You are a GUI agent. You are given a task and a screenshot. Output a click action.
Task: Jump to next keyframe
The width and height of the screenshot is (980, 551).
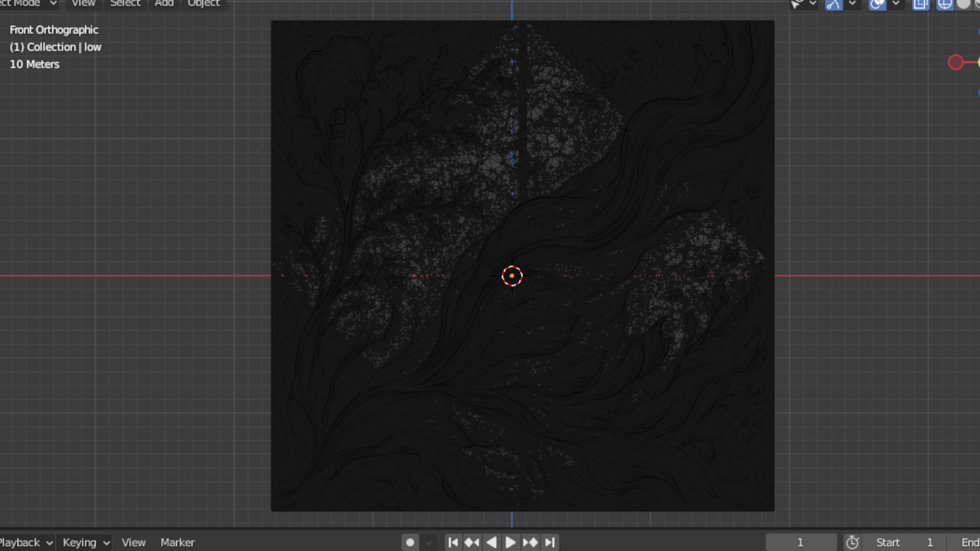pyautogui.click(x=530, y=542)
